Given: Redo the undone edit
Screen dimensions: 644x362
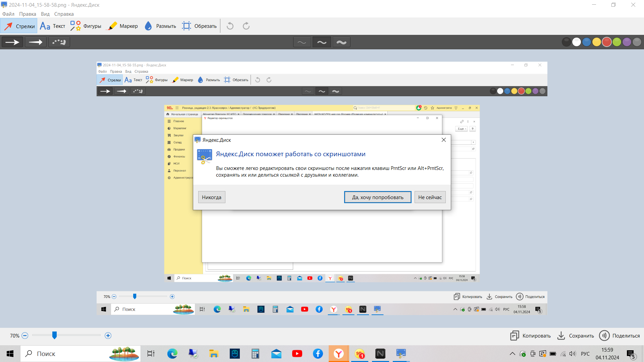Looking at the screenshot, I should coord(246,26).
